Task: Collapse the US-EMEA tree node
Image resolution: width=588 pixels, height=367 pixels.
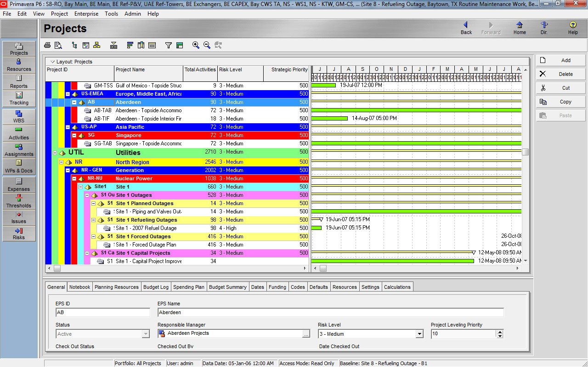Action: point(68,94)
